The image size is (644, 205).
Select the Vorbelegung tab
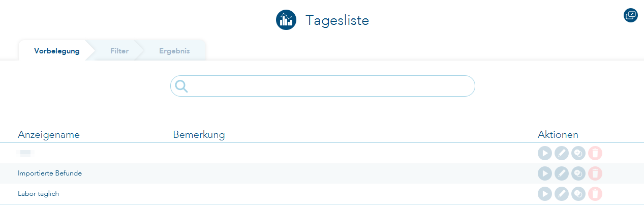point(57,51)
